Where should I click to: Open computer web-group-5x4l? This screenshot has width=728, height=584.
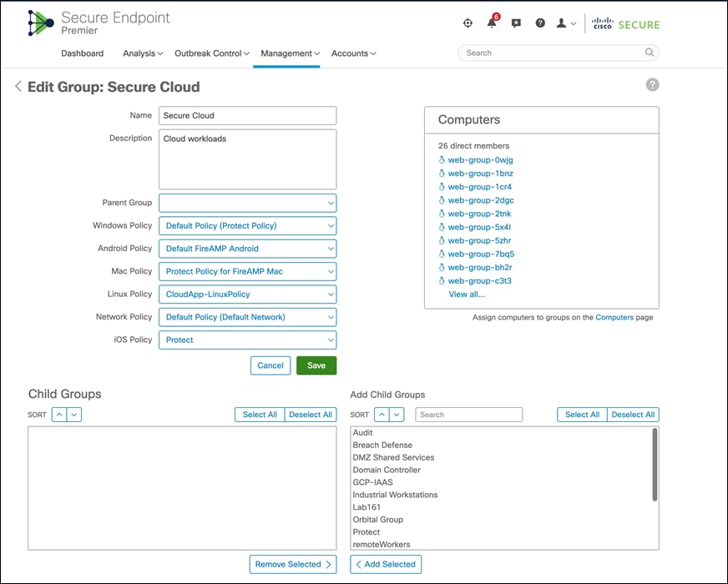coord(479,227)
